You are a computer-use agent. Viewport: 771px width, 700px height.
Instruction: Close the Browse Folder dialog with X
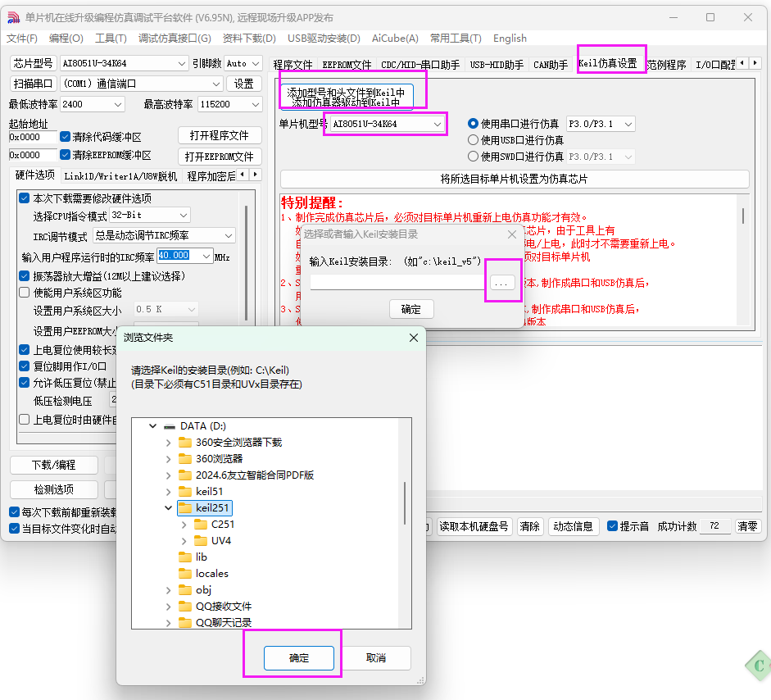point(414,338)
